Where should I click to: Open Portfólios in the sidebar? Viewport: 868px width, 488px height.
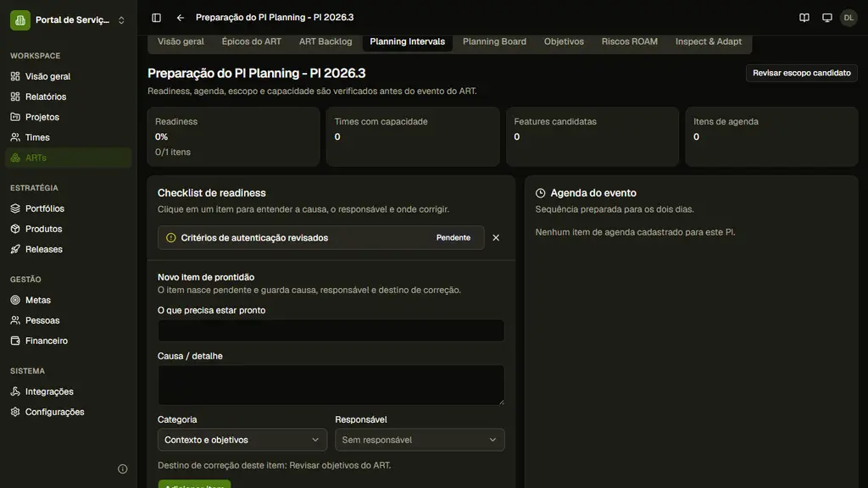point(69,208)
